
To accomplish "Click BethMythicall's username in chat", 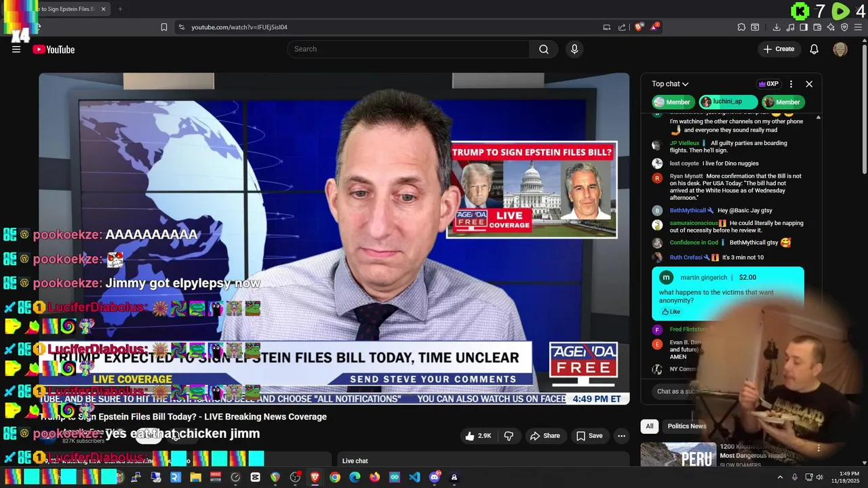I will [x=688, y=211].
